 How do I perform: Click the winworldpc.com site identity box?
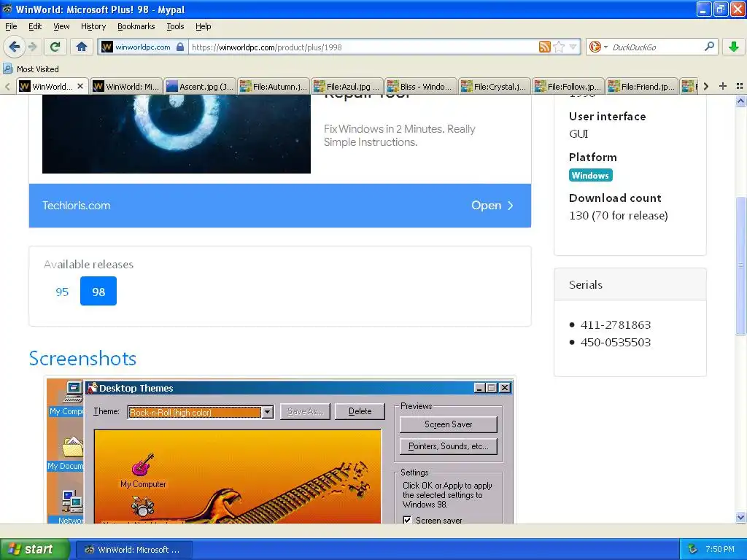[x=143, y=47]
